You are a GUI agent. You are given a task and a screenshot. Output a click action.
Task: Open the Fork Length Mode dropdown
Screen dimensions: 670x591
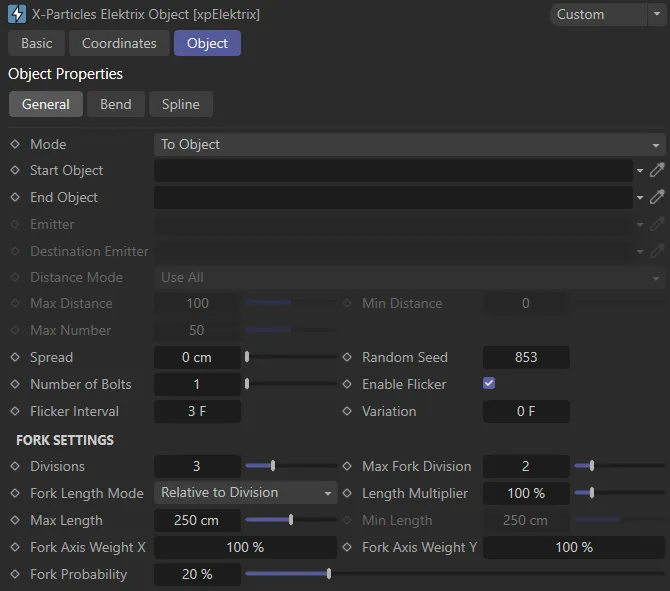(246, 493)
